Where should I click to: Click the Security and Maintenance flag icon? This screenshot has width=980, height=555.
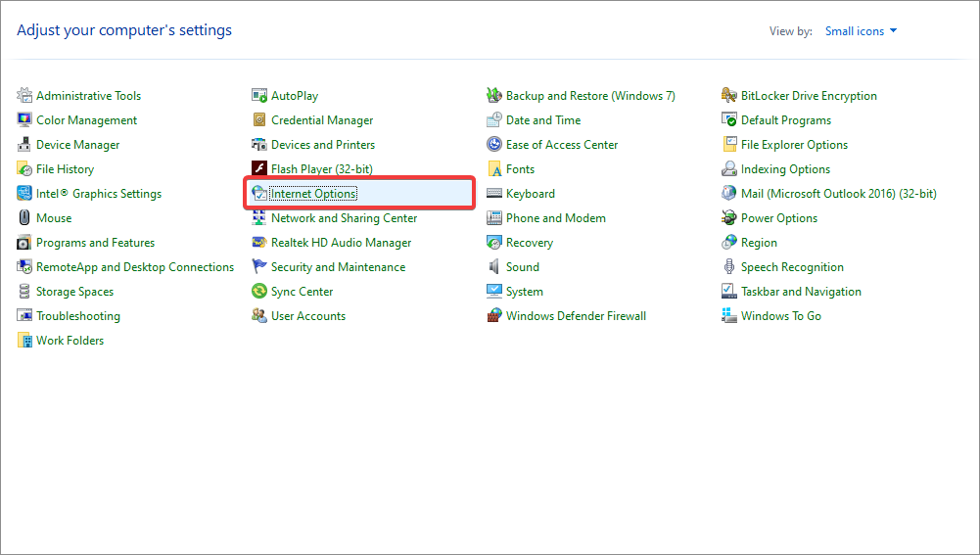point(259,267)
